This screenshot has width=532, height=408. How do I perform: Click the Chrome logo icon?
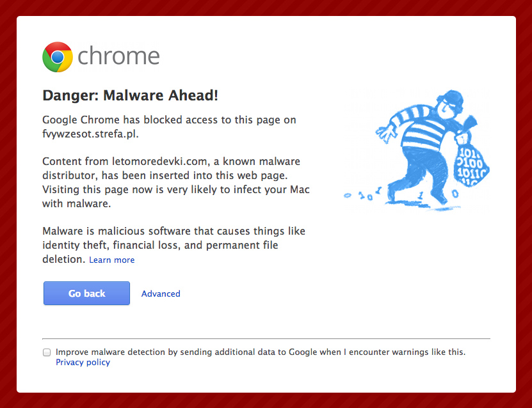[x=58, y=57]
